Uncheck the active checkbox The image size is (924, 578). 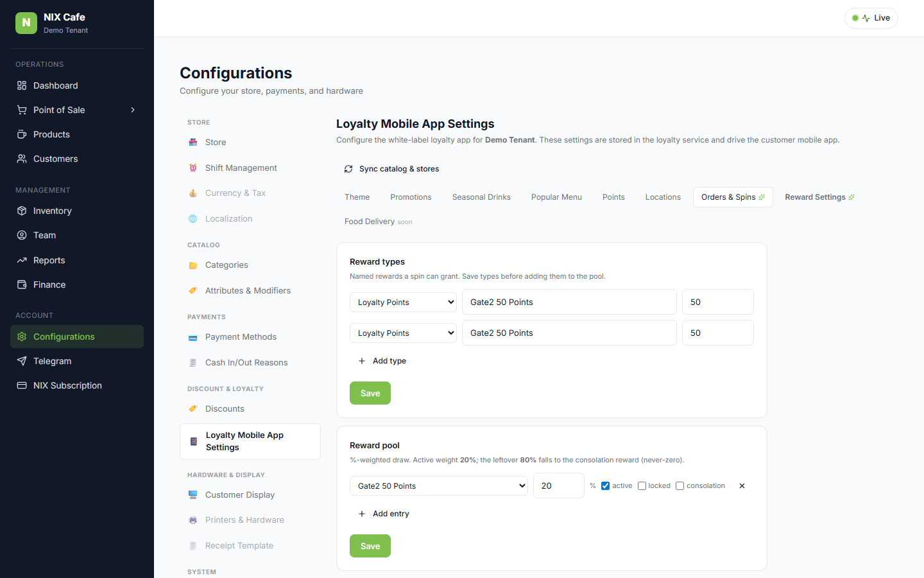tap(605, 486)
